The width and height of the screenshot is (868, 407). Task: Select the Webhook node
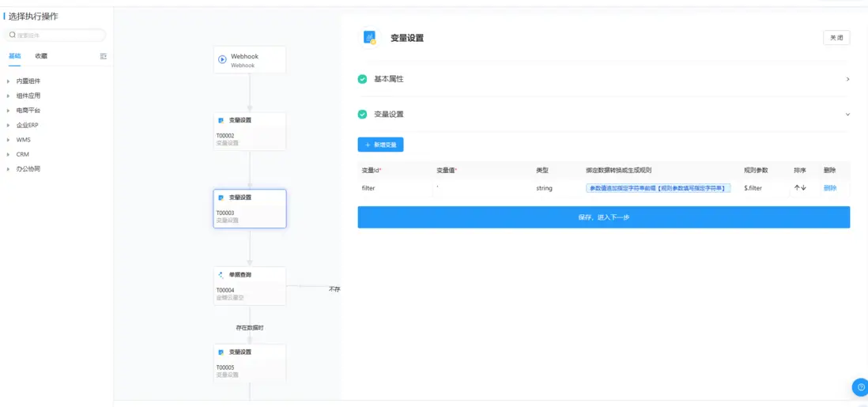[x=250, y=60]
